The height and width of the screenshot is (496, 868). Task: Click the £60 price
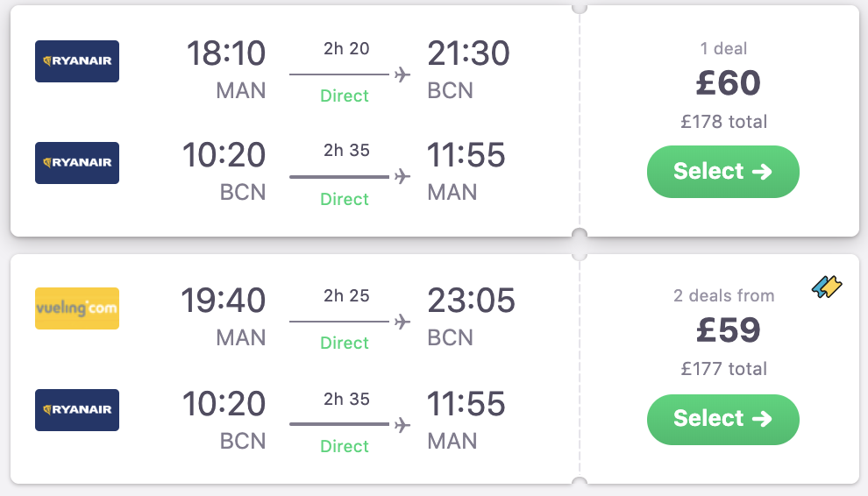tap(728, 83)
